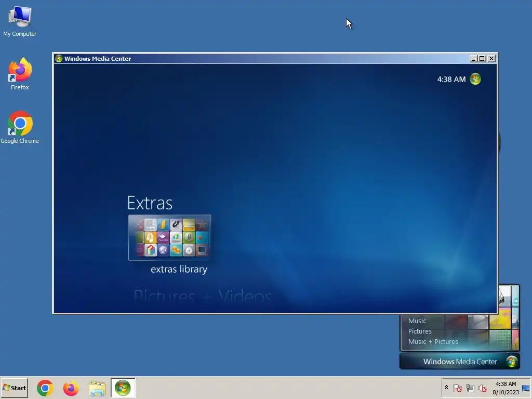This screenshot has width=532, height=399.
Task: Click the Media Center title bar icon
Action: 59,58
